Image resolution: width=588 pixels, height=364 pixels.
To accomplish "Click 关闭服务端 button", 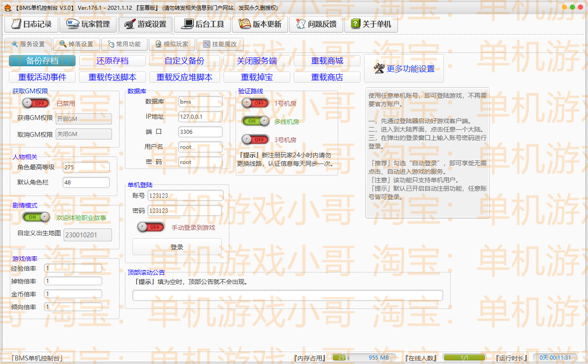I will click(257, 61).
